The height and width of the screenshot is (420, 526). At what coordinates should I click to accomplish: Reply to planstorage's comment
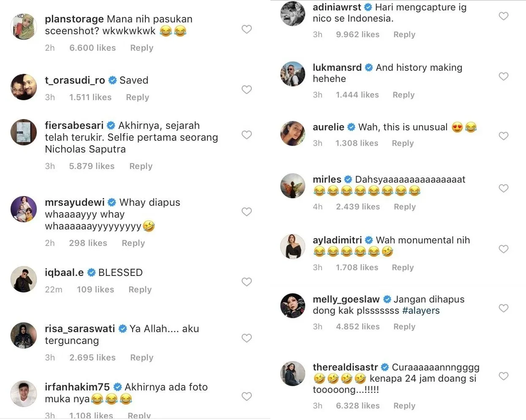142,48
